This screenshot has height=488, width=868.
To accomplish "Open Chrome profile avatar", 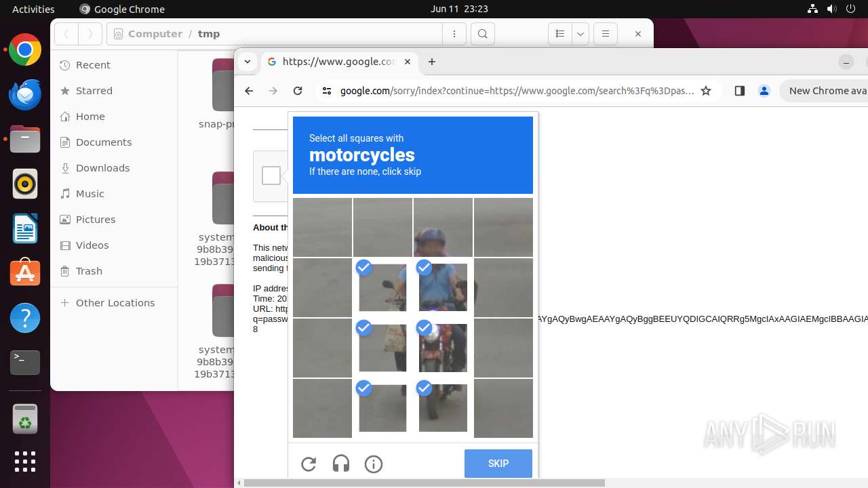I will [x=764, y=91].
